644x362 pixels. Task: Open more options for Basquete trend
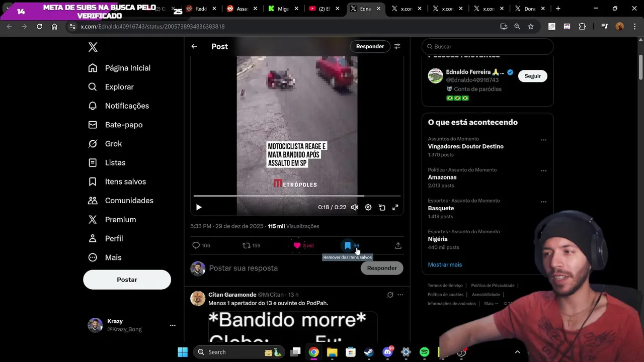[x=543, y=202]
